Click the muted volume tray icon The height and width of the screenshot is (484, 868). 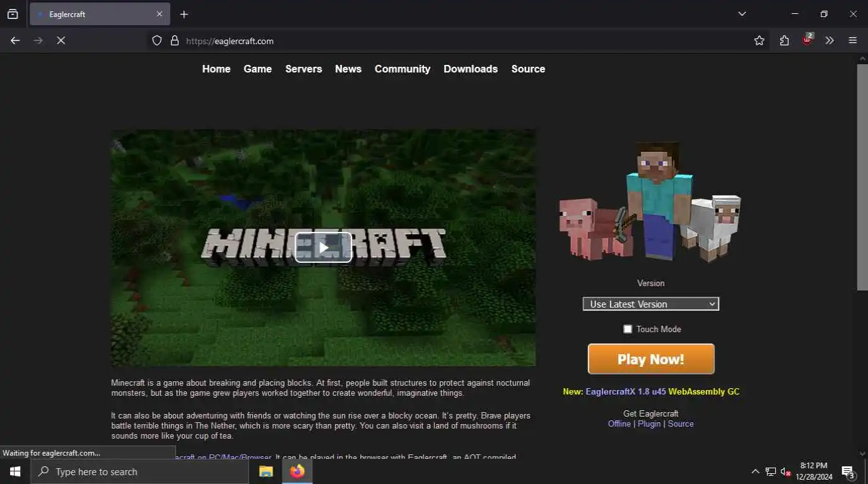pyautogui.click(x=786, y=471)
